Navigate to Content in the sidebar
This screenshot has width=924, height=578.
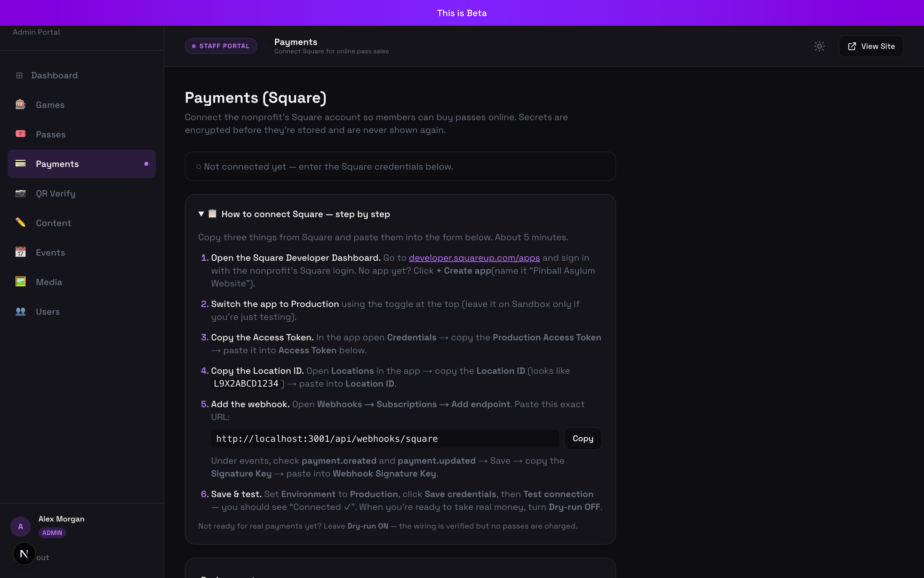tap(82, 223)
